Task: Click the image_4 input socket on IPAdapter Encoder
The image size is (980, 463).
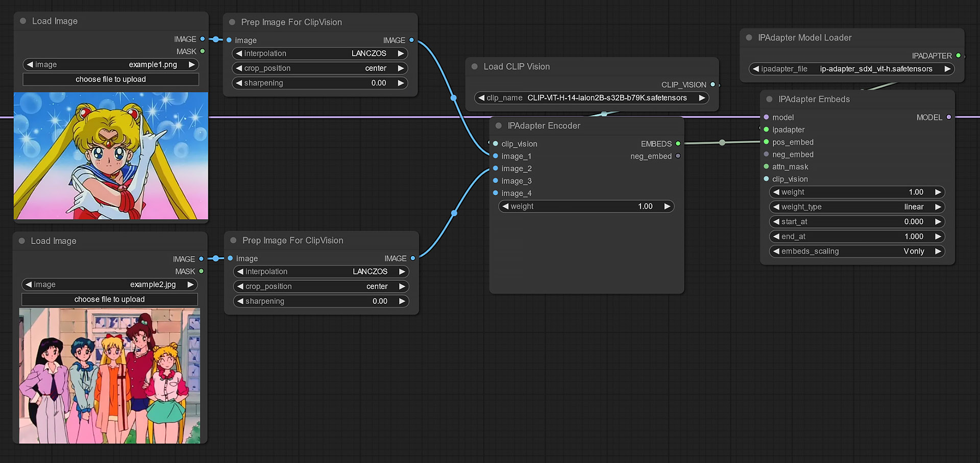Action: [496, 193]
